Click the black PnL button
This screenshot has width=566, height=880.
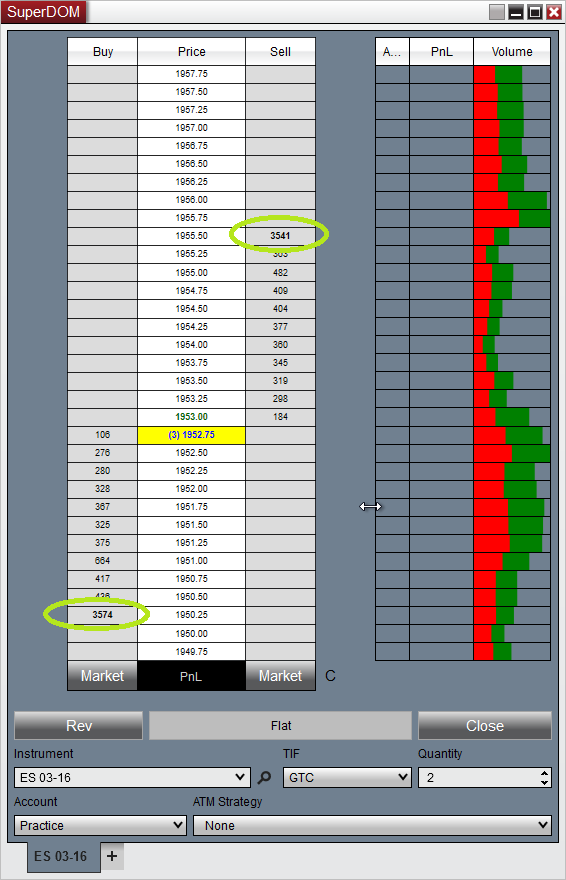click(x=191, y=676)
